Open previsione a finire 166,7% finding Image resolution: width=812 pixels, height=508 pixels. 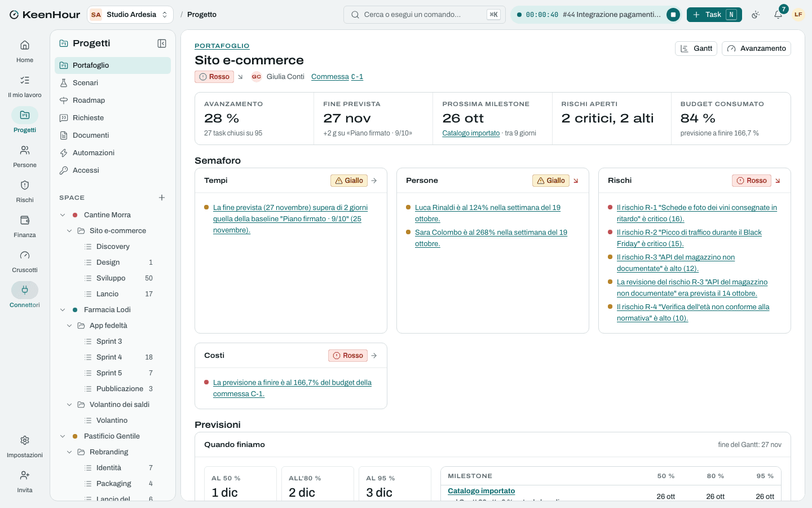click(292, 388)
